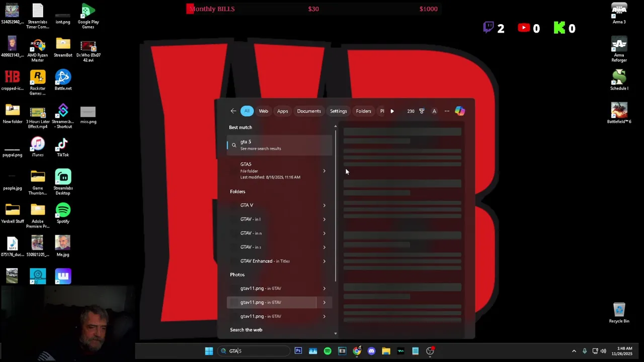This screenshot has width=644, height=362.
Task: Open the volume tray icon
Action: point(603,351)
